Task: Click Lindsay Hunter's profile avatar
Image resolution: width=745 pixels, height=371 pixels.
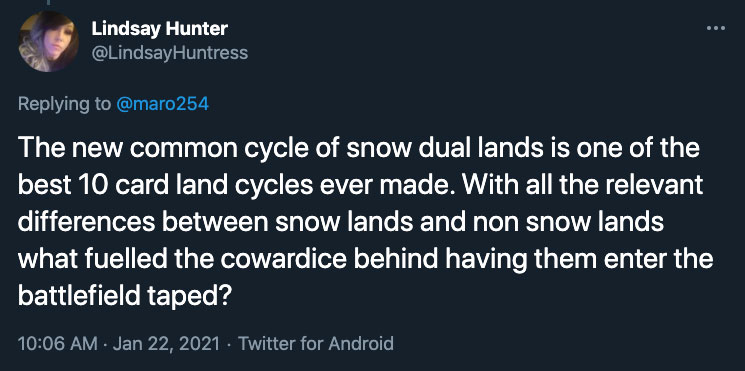Action: pos(49,41)
